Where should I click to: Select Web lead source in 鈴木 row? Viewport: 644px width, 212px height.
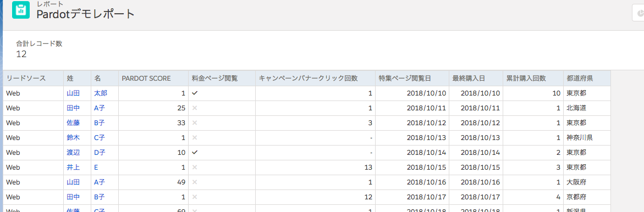coord(33,137)
